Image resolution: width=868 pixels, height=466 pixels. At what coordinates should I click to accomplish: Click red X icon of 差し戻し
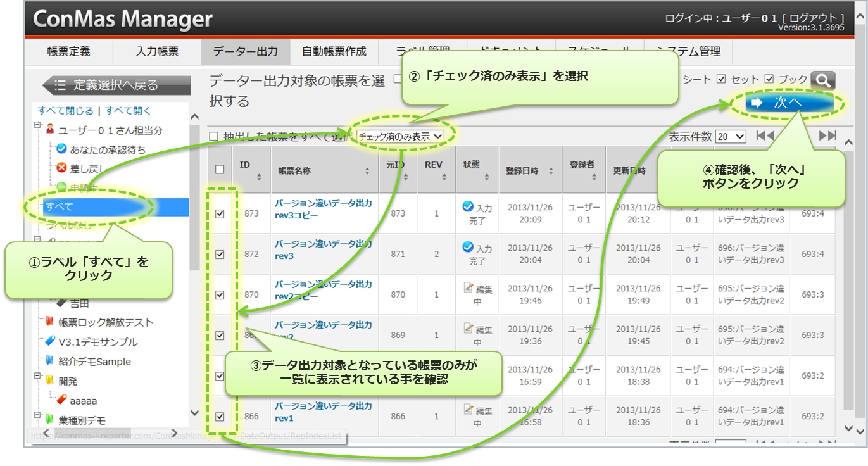pos(61,168)
